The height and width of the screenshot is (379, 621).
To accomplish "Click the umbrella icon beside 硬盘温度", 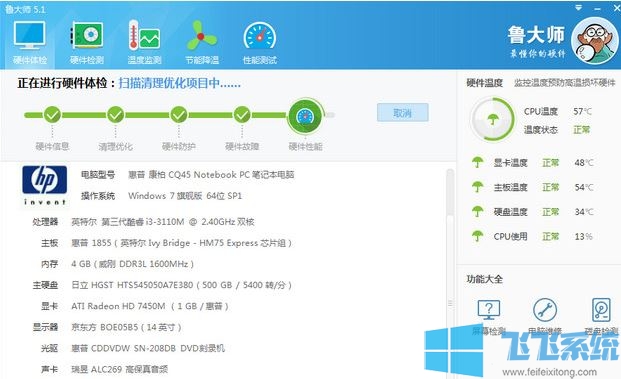I will 478,211.
